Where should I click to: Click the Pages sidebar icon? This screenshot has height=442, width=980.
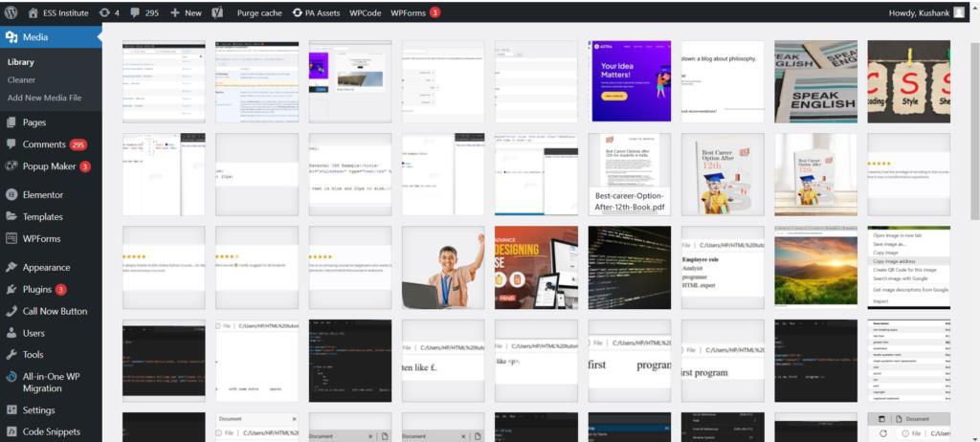click(x=11, y=122)
